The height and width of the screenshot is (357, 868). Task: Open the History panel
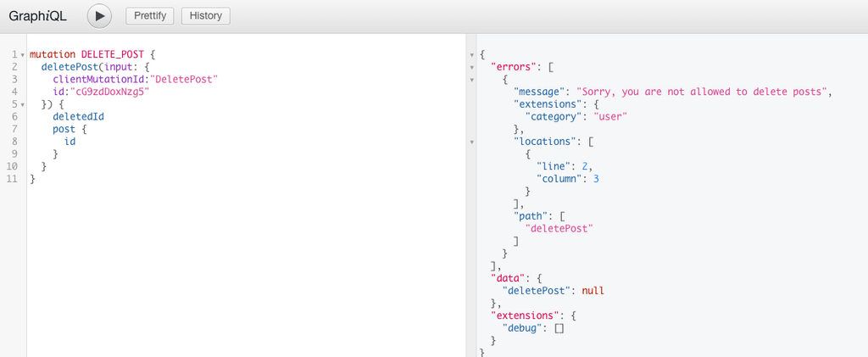point(206,15)
